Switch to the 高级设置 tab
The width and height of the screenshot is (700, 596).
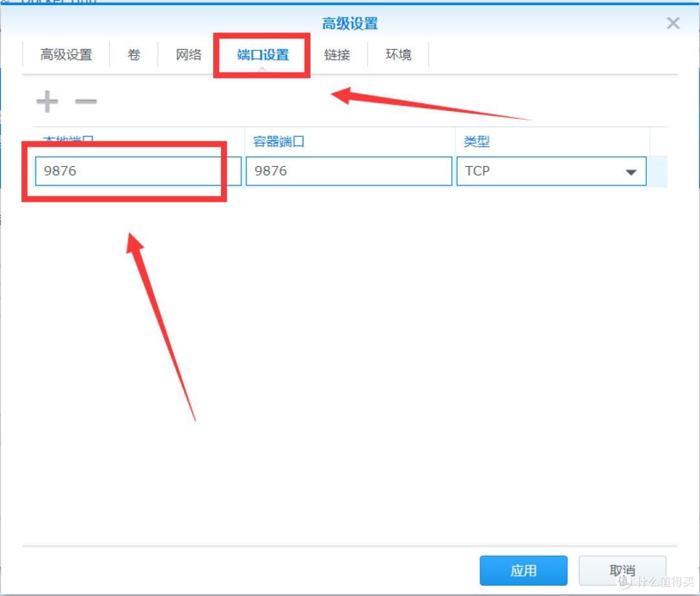click(65, 54)
